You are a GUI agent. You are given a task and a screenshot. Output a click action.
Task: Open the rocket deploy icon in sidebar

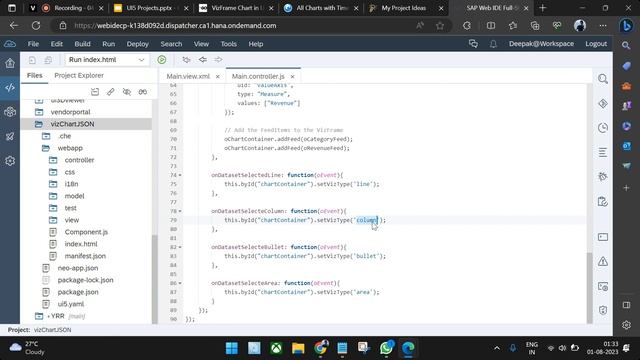click(x=10, y=136)
